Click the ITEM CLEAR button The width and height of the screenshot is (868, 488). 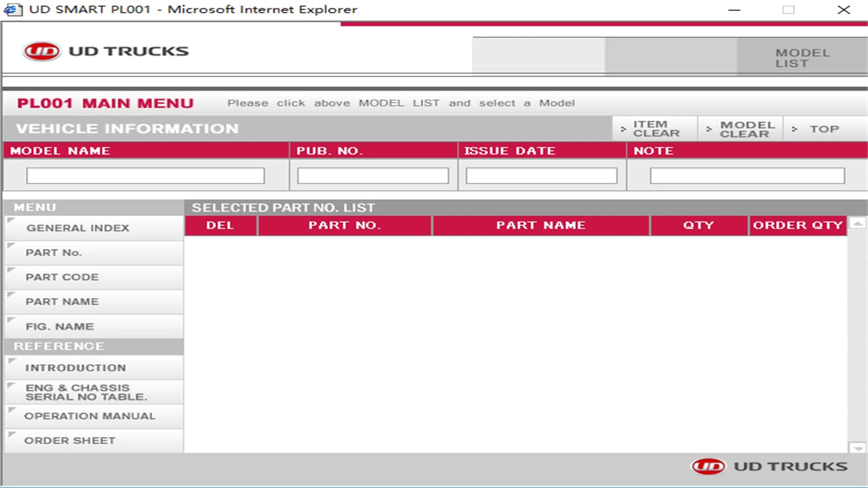click(655, 129)
